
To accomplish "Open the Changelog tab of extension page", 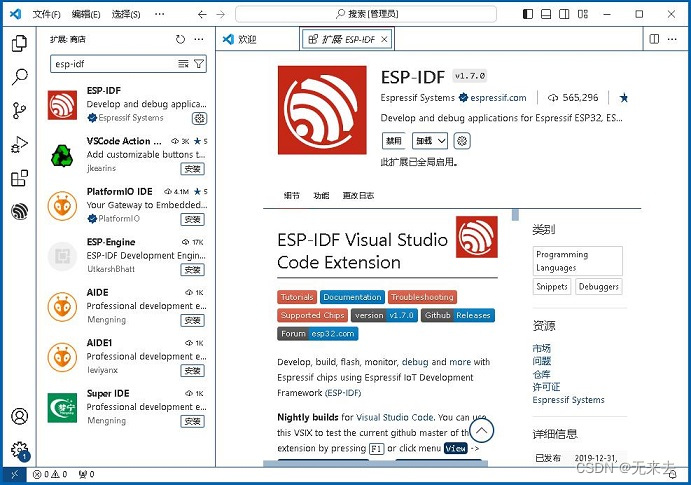I will [x=358, y=196].
